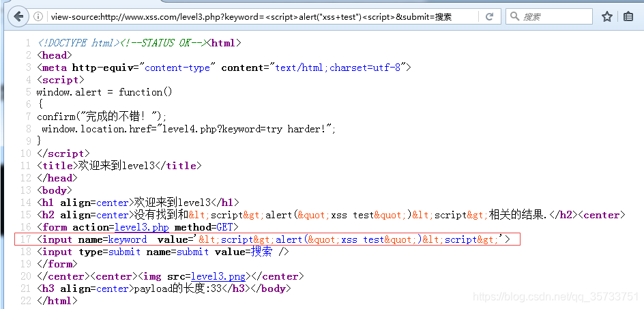Click line number 22 in gutter
644x309 pixels.
coord(26,301)
